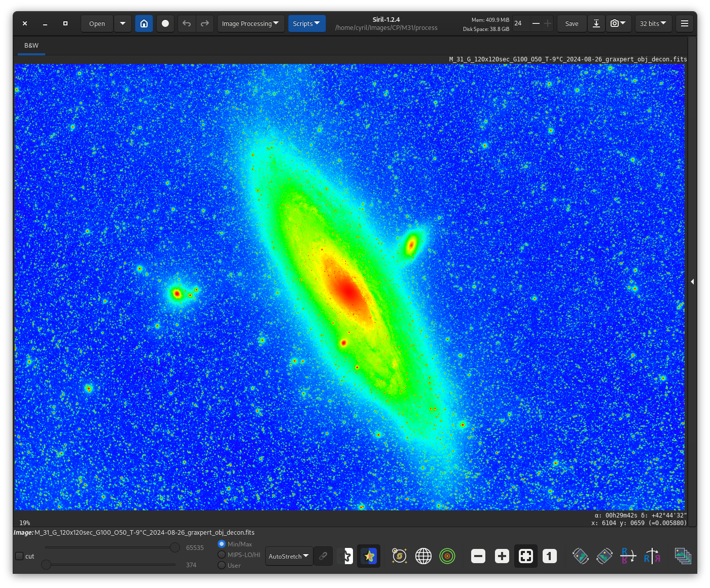This screenshot has width=710, height=588.
Task: Click the green concentric target icon
Action: coord(447,557)
